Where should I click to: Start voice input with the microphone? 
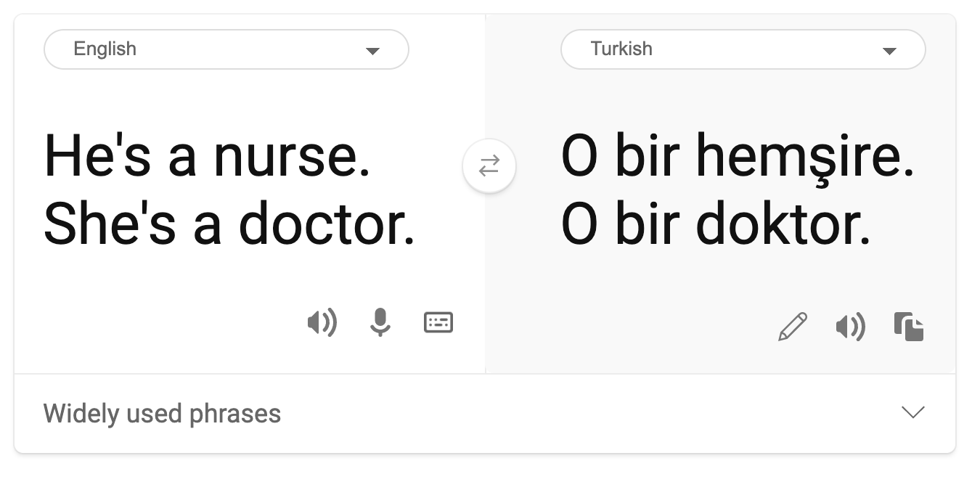click(380, 322)
